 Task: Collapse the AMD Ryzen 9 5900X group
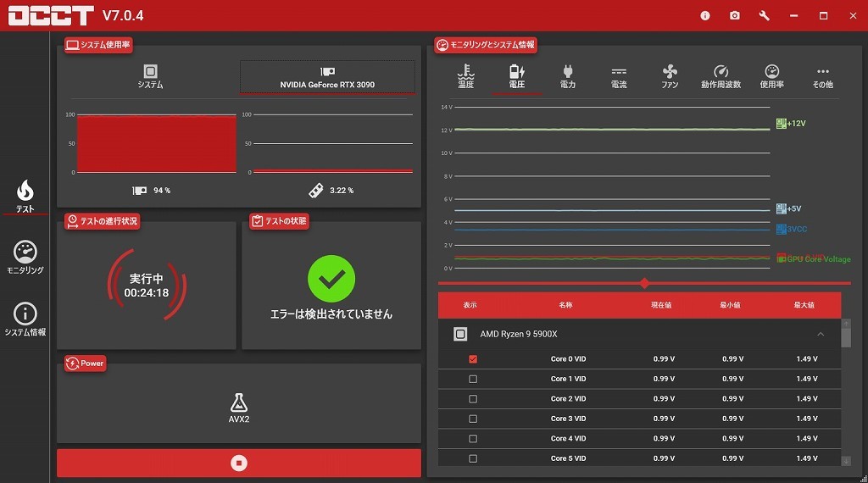(820, 335)
